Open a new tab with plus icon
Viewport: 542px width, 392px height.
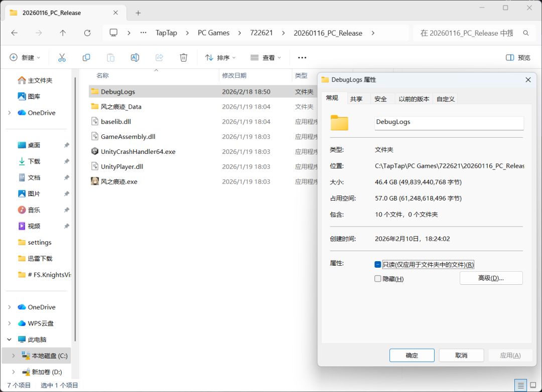click(138, 13)
